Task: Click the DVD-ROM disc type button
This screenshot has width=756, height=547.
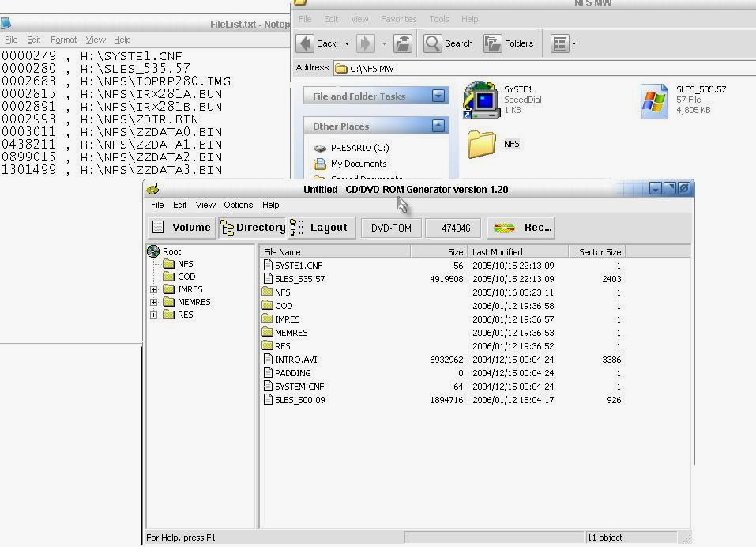Action: pyautogui.click(x=390, y=228)
